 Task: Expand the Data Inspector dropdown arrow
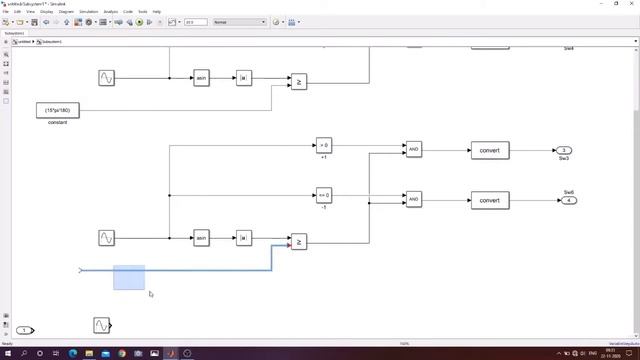179,22
